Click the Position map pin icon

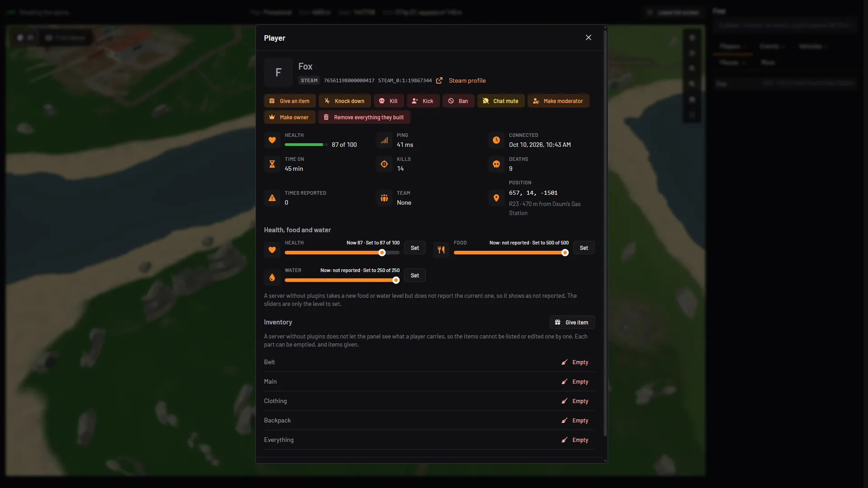click(x=496, y=198)
